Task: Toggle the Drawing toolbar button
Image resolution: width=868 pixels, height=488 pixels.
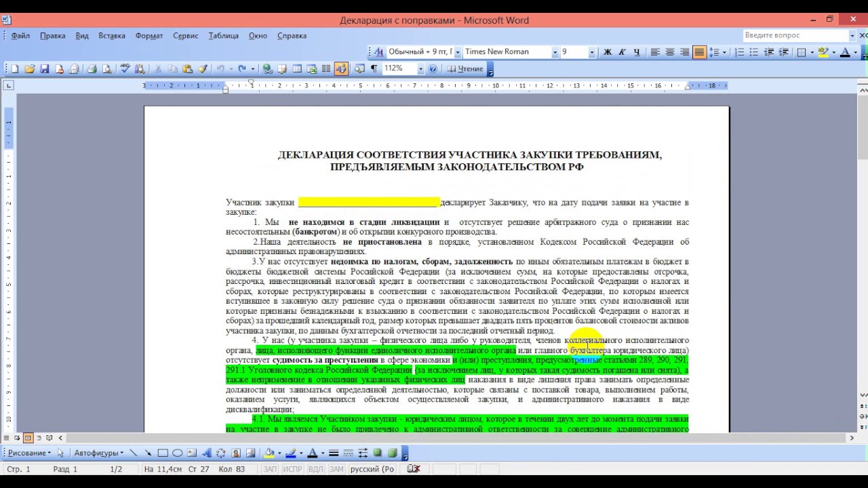Action: coord(341,68)
